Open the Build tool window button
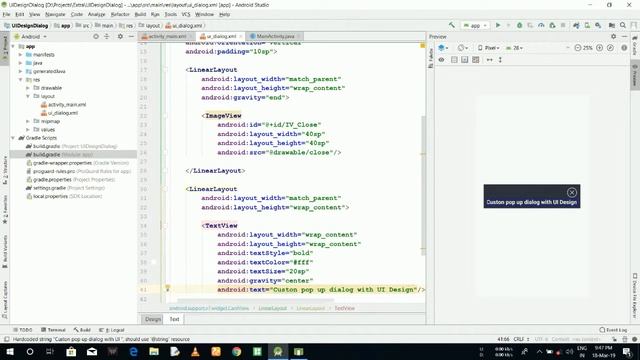 pyautogui.click(x=82, y=330)
